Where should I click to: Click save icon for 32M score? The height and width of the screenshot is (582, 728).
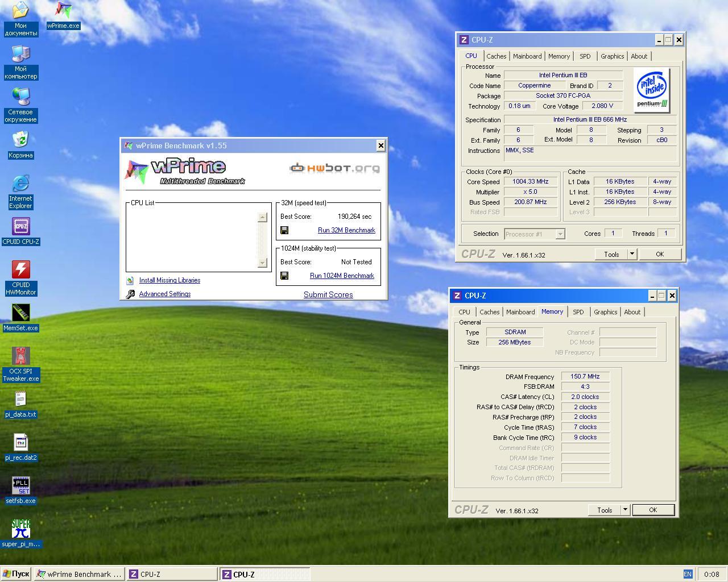click(284, 230)
